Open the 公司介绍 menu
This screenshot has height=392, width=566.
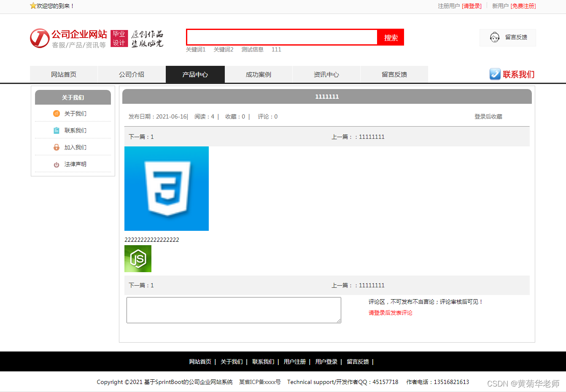click(x=132, y=74)
